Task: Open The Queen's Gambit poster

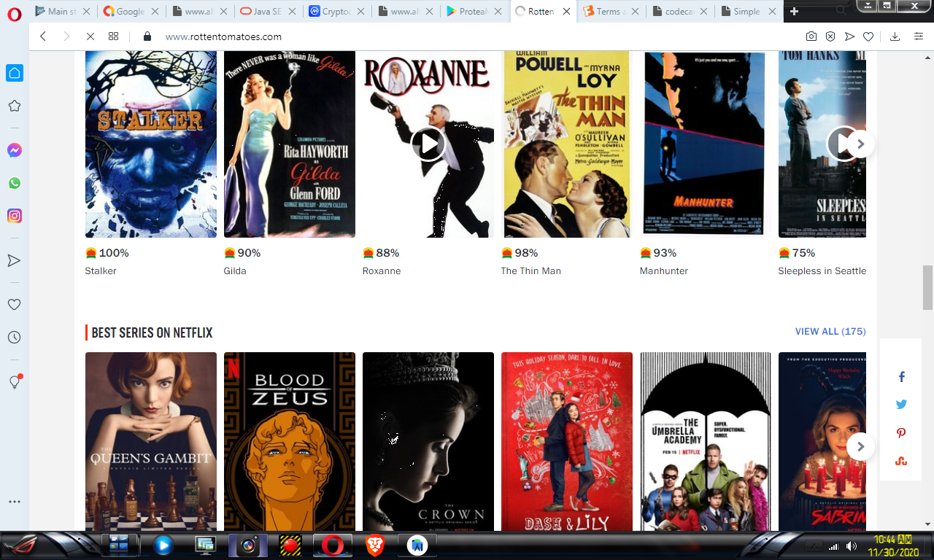Action: click(151, 441)
